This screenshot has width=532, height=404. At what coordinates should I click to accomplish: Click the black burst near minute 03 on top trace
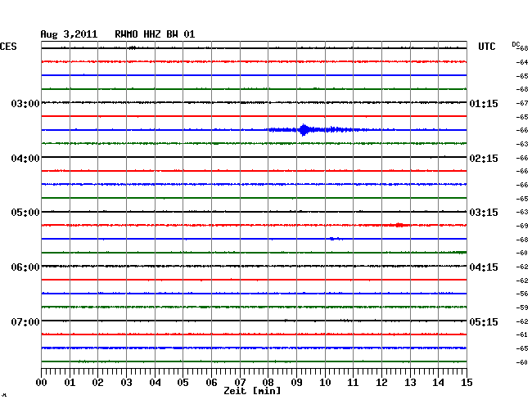tap(133, 48)
